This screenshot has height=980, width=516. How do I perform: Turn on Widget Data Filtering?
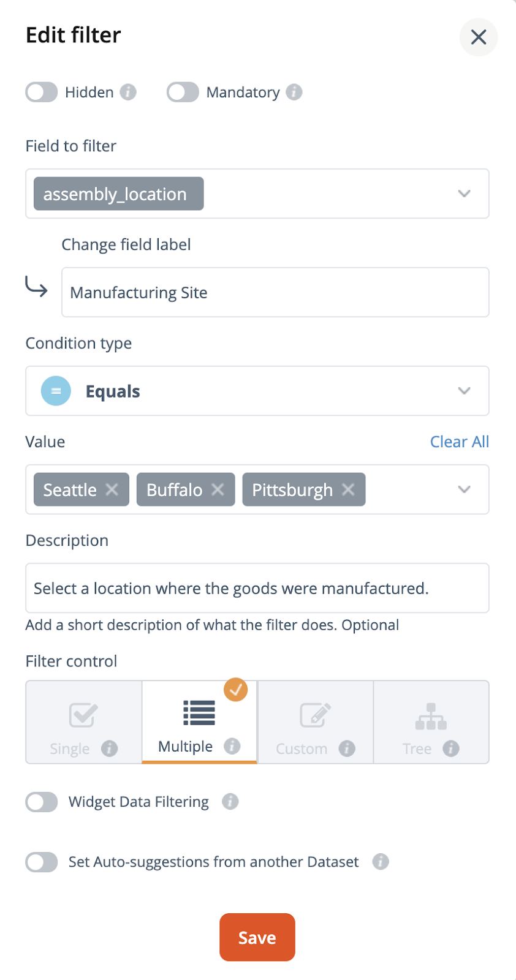tap(42, 802)
